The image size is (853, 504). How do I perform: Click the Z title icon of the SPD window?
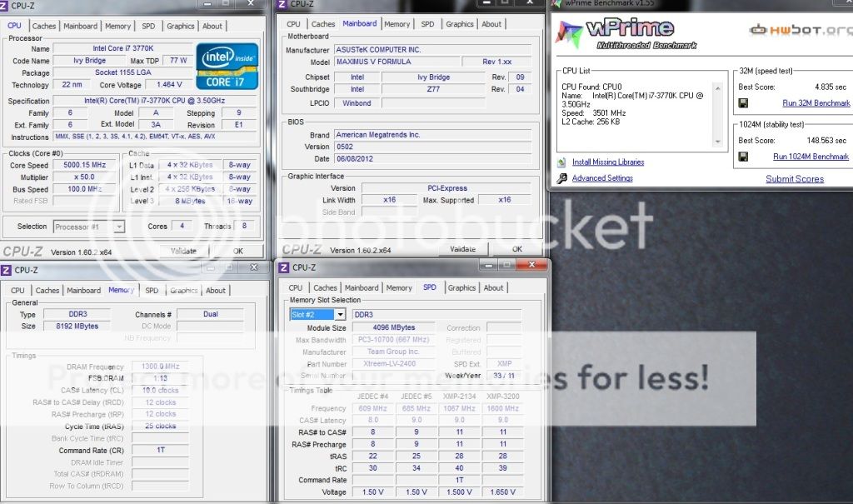(283, 267)
